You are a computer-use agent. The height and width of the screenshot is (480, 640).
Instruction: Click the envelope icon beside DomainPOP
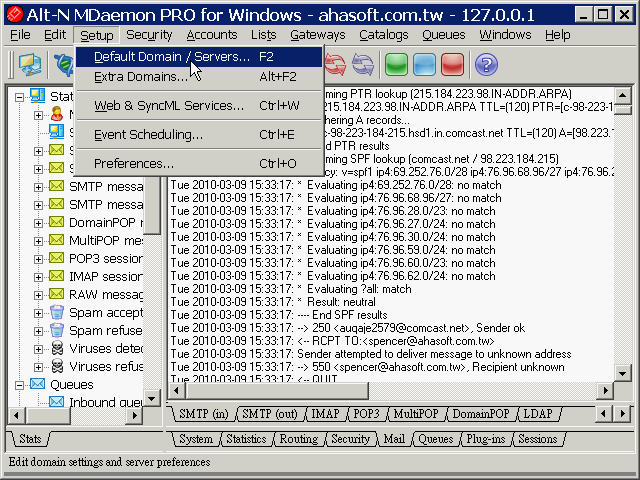pyautogui.click(x=56, y=222)
